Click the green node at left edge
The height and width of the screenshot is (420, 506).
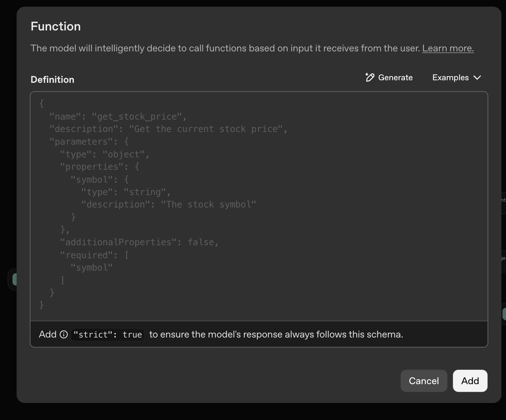(14, 279)
